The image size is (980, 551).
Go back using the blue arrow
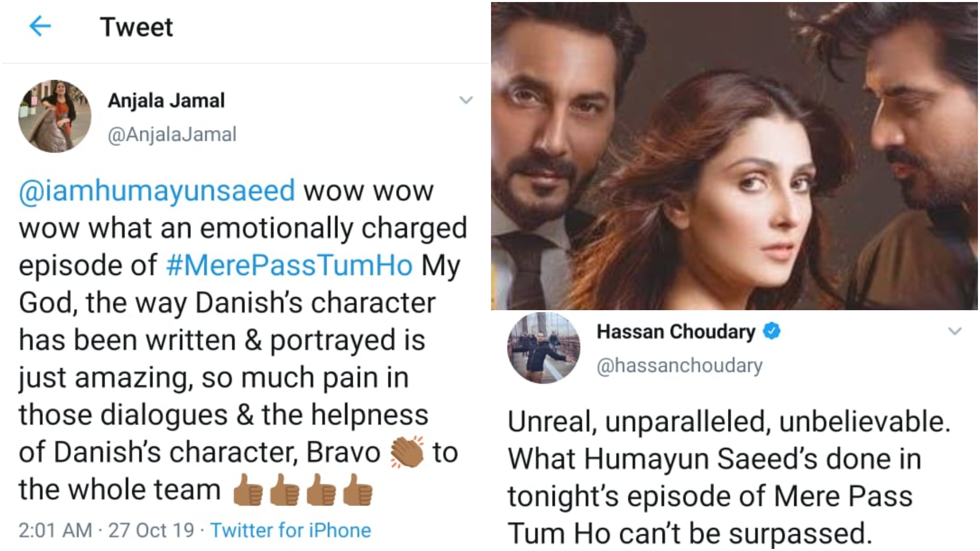tap(40, 26)
